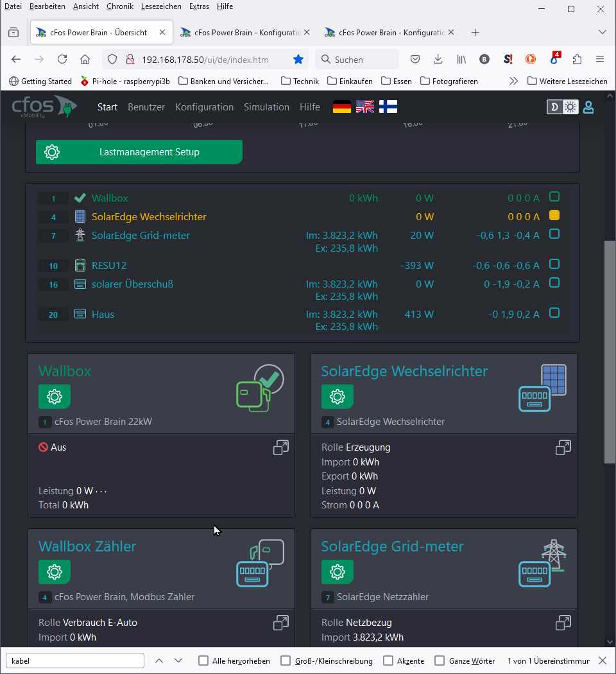Viewport: 616px width, 674px height.
Task: Enable dark mode with moon icon
Action: click(554, 107)
